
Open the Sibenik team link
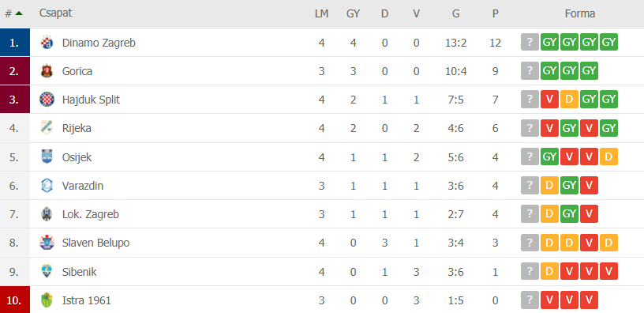coord(79,271)
